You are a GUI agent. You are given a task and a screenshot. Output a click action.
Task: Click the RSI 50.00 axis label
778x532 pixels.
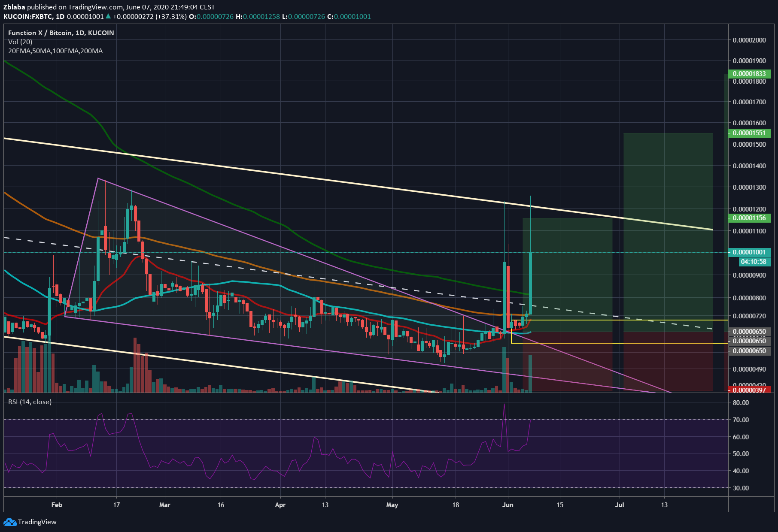(x=741, y=454)
